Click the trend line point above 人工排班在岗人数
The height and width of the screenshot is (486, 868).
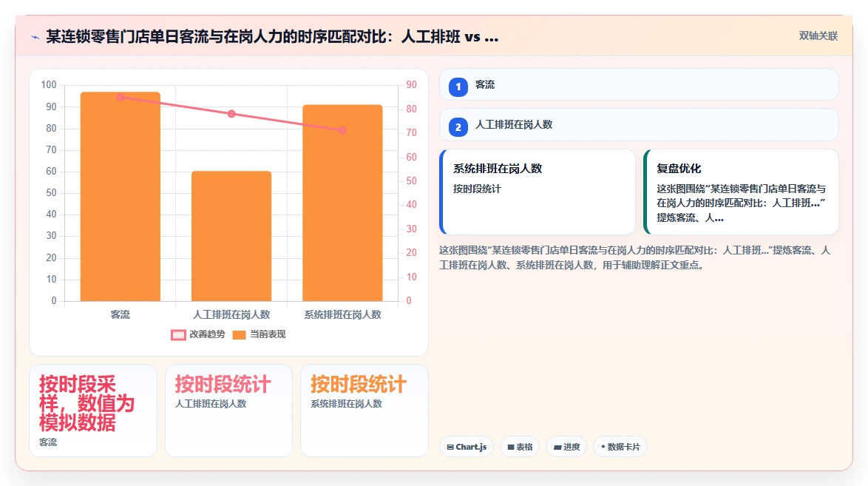[231, 114]
